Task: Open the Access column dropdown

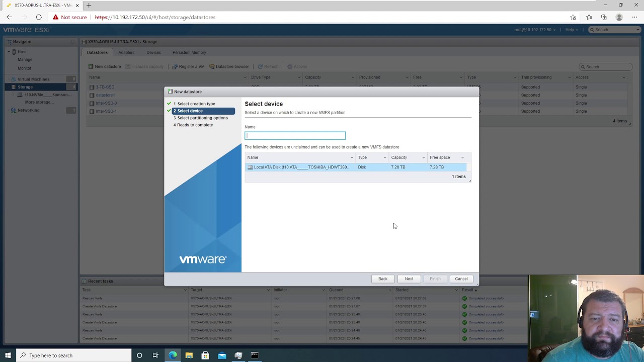Action: tap(624, 77)
